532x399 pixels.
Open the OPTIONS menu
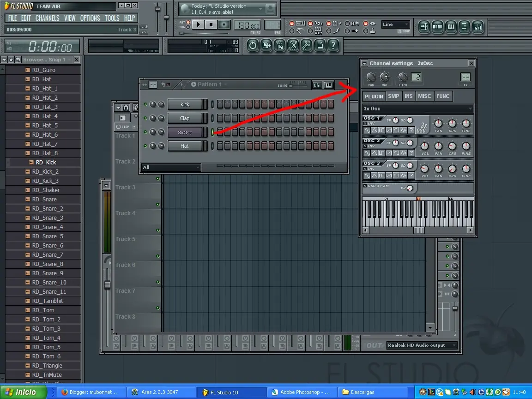click(90, 18)
